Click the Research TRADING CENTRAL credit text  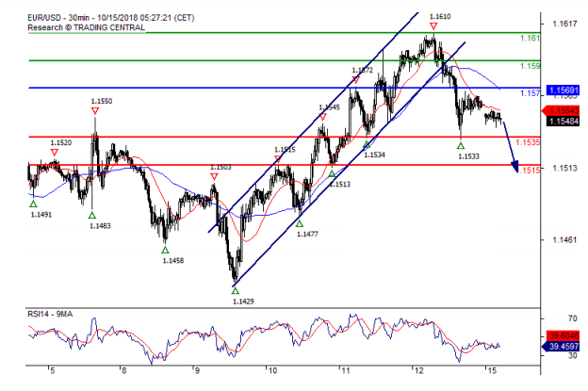[x=87, y=27]
